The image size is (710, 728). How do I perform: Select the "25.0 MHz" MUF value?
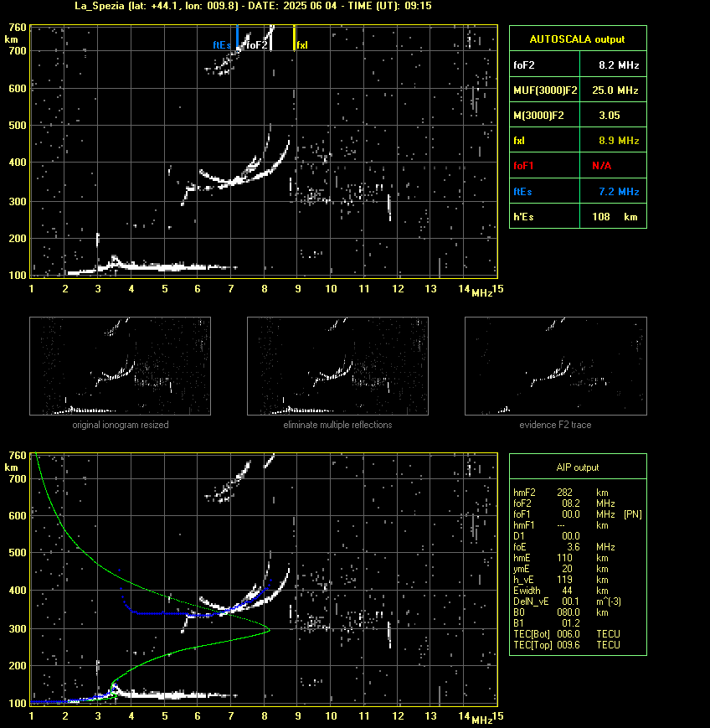tap(615, 90)
